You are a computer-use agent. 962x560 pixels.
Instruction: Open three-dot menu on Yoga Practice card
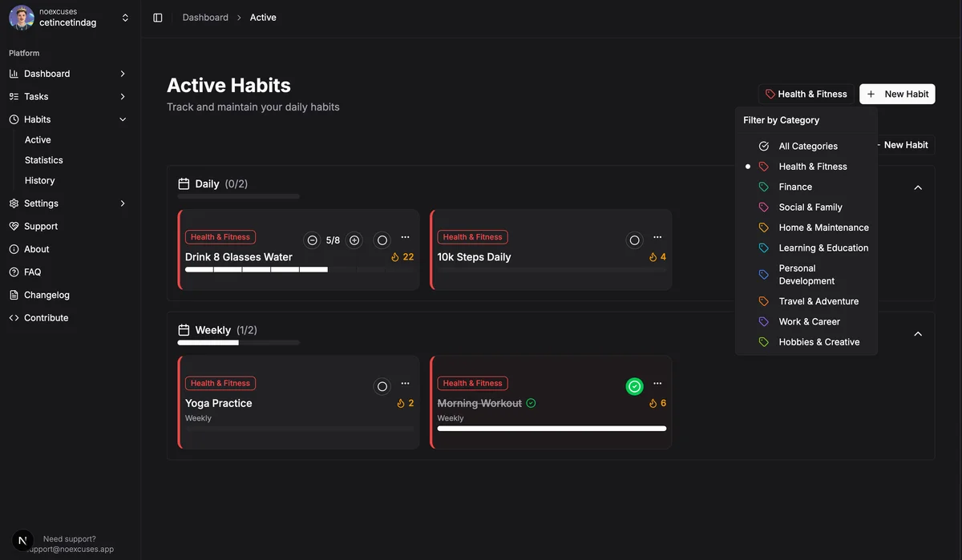405,385
